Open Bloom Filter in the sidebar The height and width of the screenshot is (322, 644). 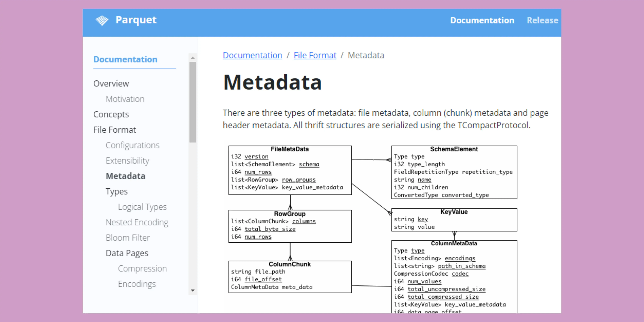coord(128,238)
